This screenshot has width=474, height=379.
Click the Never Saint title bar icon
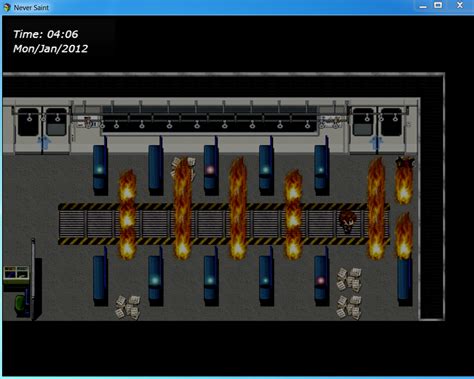[7, 7]
